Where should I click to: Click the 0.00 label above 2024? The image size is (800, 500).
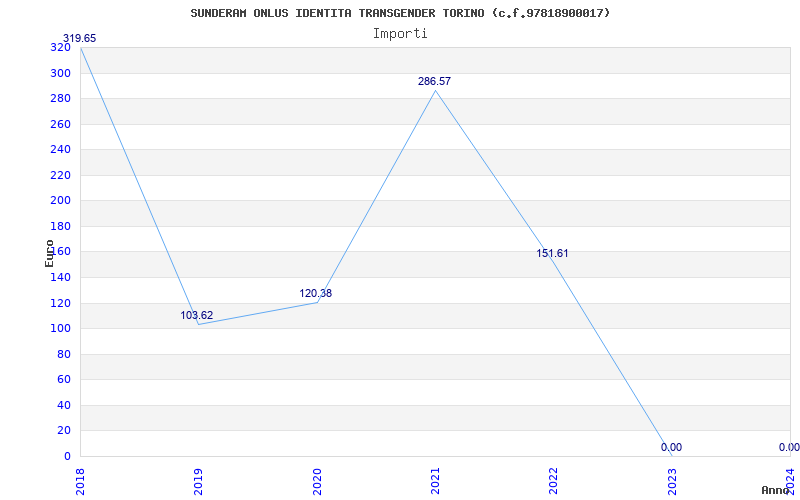(789, 447)
